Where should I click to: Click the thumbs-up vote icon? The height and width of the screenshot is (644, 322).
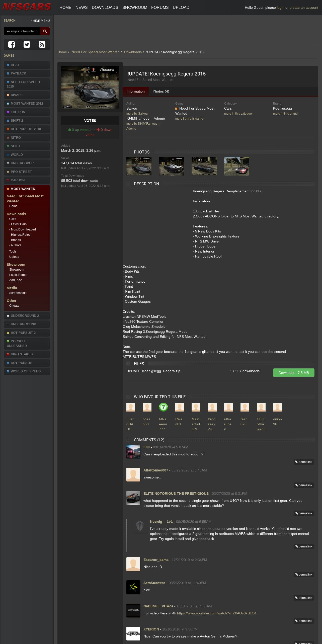coord(69,130)
